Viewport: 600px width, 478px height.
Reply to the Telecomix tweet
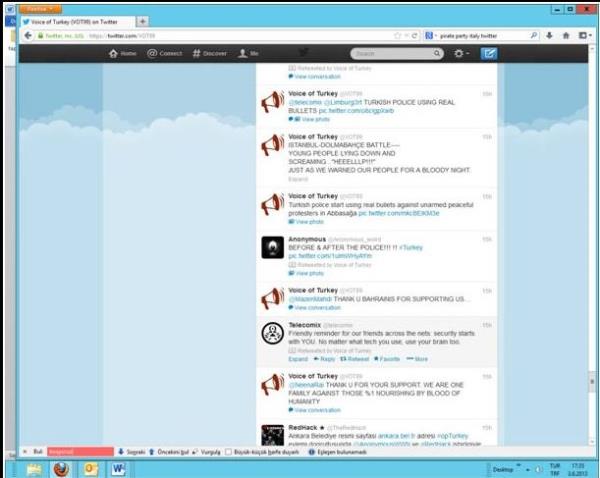324,359
